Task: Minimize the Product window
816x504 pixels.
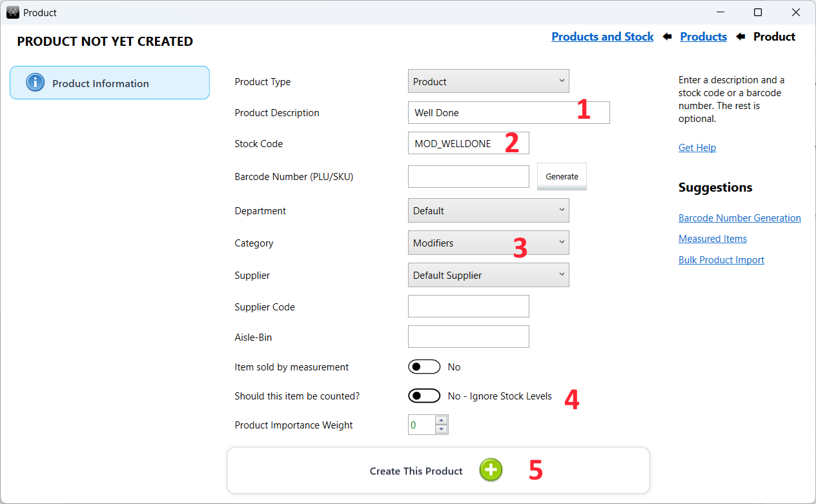Action: click(720, 12)
